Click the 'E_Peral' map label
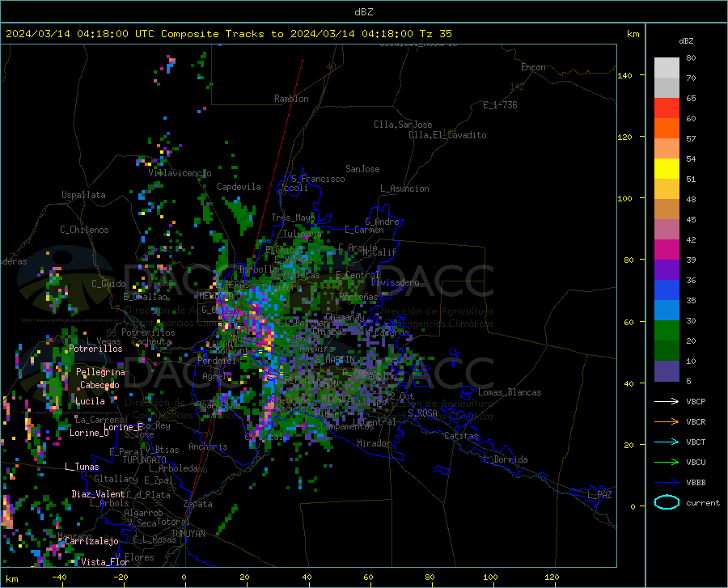The width and height of the screenshot is (728, 588). click(127, 452)
